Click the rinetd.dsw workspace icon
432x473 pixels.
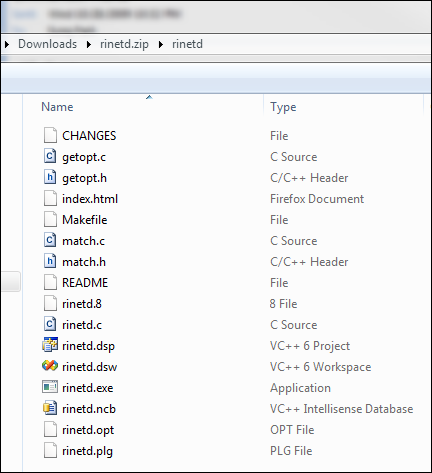tap(50, 366)
